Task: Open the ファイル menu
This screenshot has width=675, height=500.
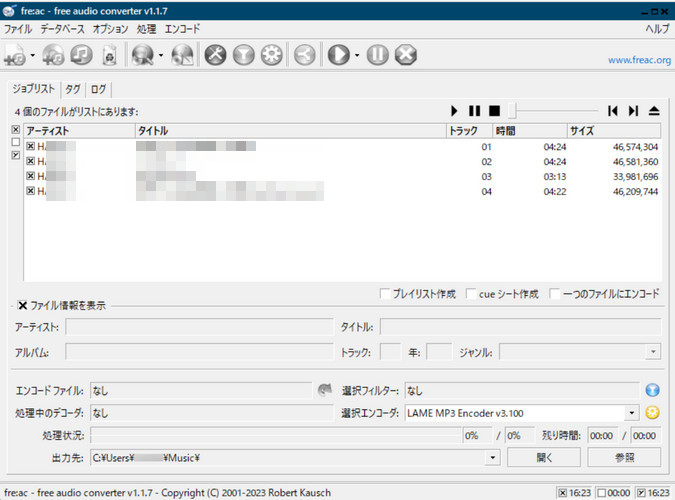Action: pyautogui.click(x=18, y=29)
